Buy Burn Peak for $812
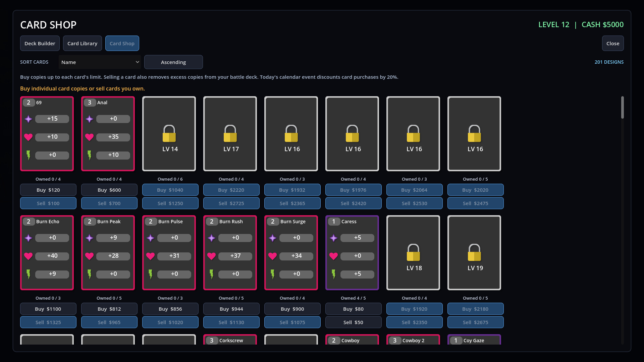The width and height of the screenshot is (644, 362). click(x=109, y=309)
